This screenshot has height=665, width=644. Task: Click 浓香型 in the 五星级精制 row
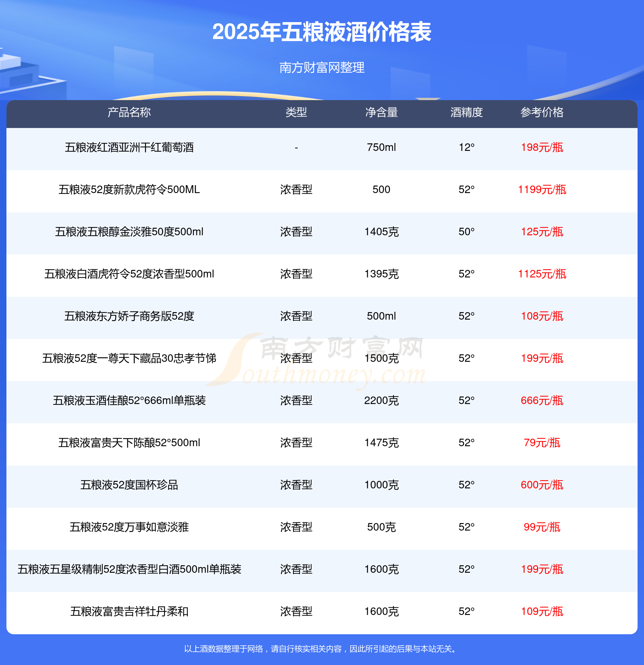[296, 569]
